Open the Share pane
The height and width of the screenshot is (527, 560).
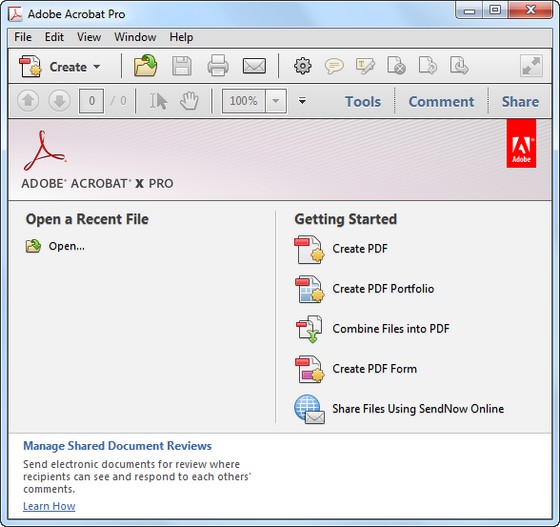(x=520, y=102)
